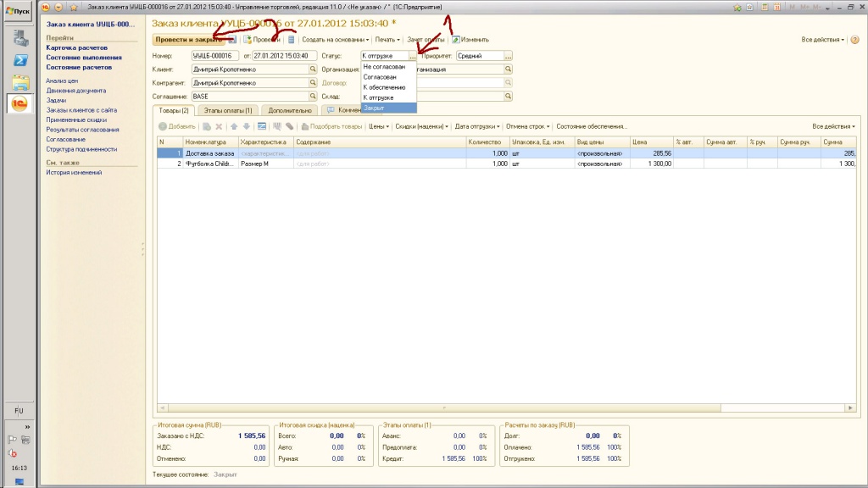Viewport: 868px width, 488px height.
Task: Click the Провести и закрыть button
Action: point(189,40)
